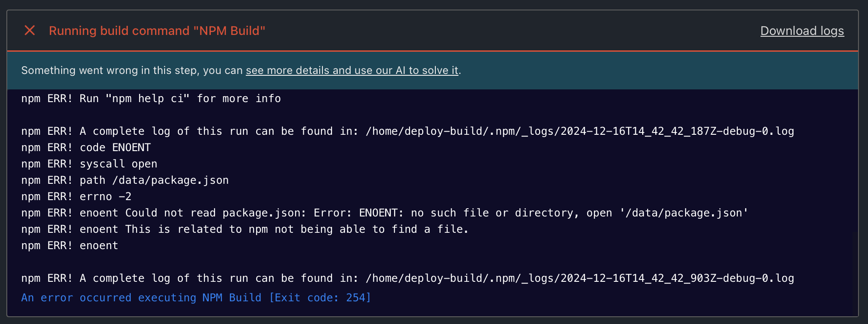Viewport: 868px width, 324px height.
Task: Open the AI troubleshooting link in the banner
Action: click(x=352, y=70)
